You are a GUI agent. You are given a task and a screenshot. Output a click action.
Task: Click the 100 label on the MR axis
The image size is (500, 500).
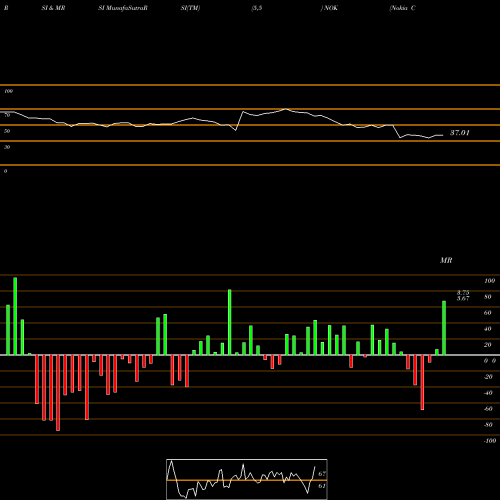(x=490, y=281)
